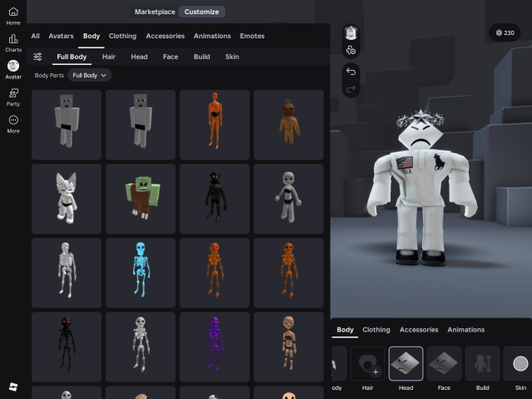The height and width of the screenshot is (399, 532).
Task: Undo the last avatar change
Action: (351, 71)
